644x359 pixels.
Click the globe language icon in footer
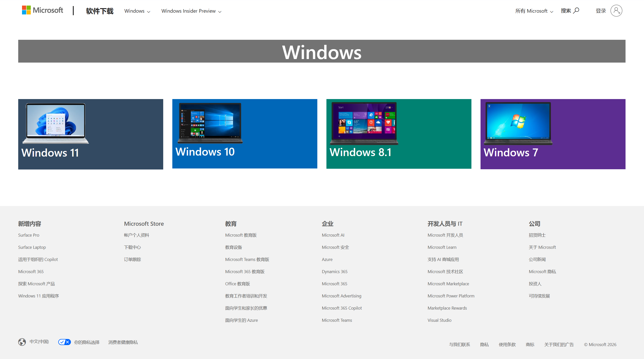click(x=22, y=342)
